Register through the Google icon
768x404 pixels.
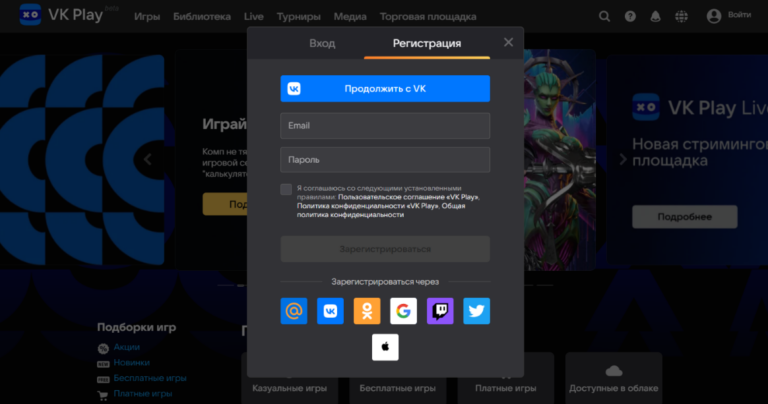[404, 311]
